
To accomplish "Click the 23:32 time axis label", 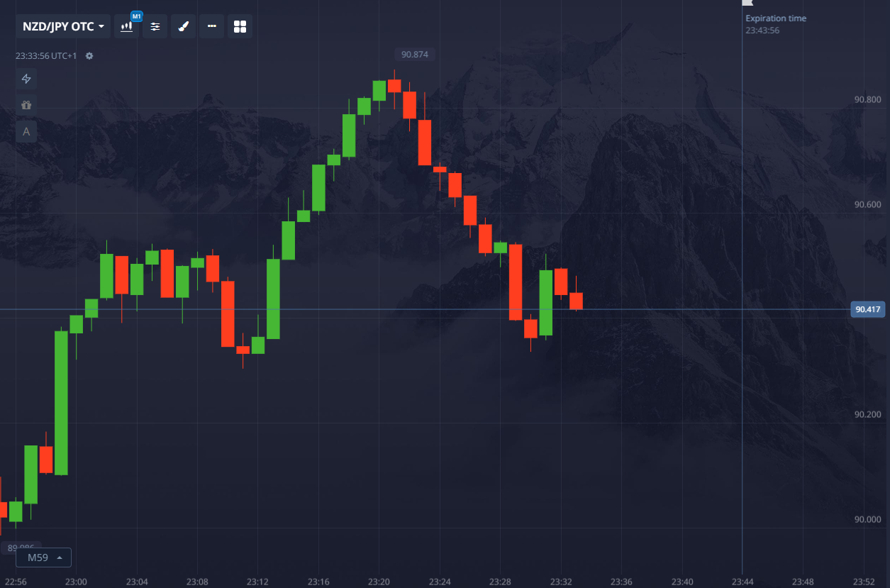I will (x=561, y=582).
